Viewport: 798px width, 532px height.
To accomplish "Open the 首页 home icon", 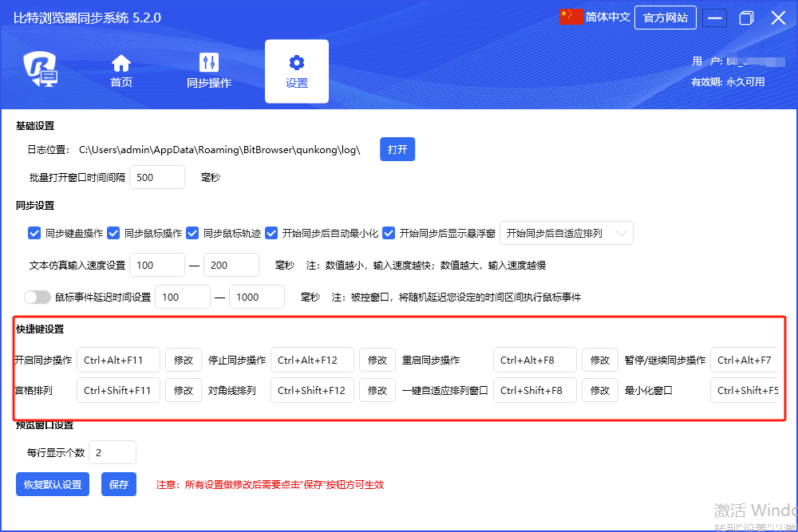I will coord(121,63).
